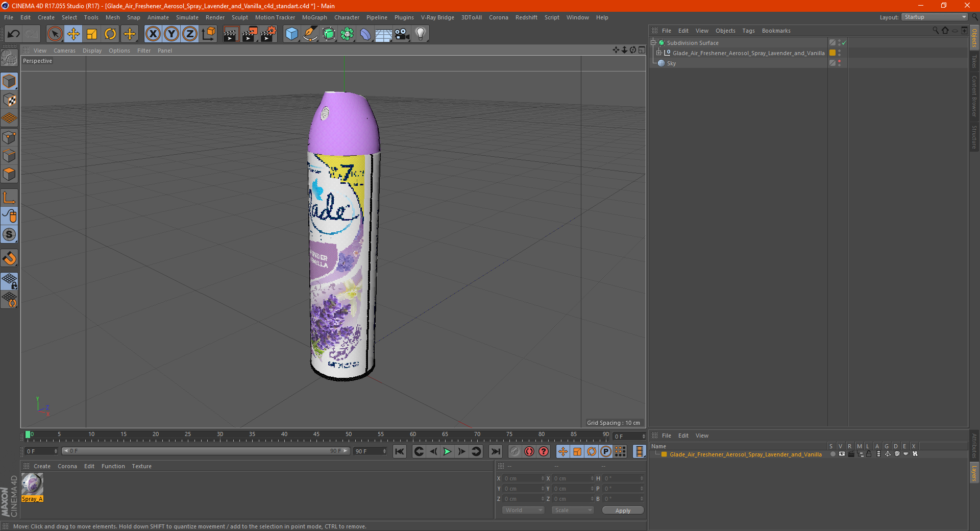This screenshot has width=980, height=531.
Task: Click the Record Active Objects button
Action: (x=514, y=451)
